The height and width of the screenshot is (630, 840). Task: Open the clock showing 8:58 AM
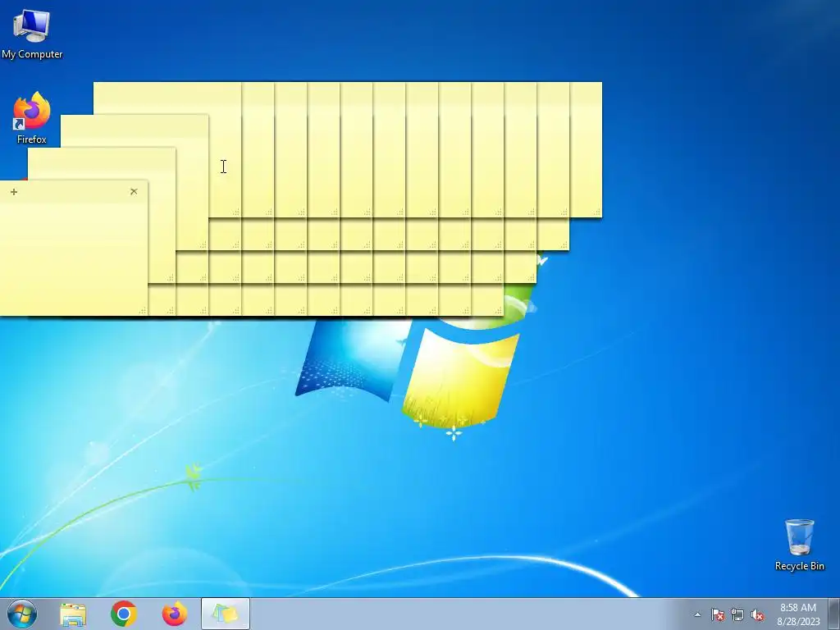click(798, 614)
